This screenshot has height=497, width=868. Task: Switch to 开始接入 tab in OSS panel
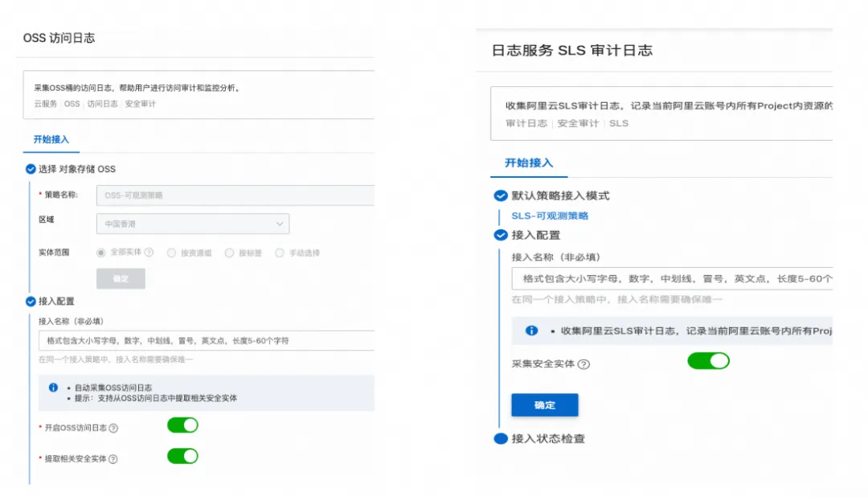click(x=51, y=140)
